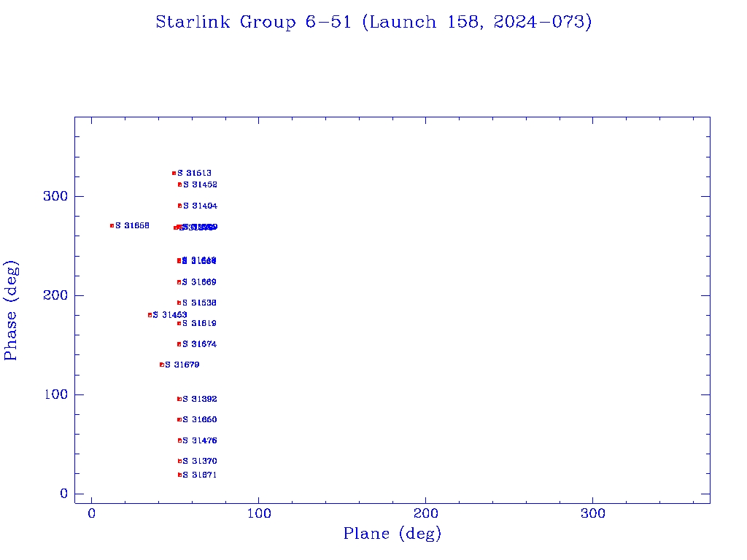Select the 'S 31476' satellite label

(200, 440)
